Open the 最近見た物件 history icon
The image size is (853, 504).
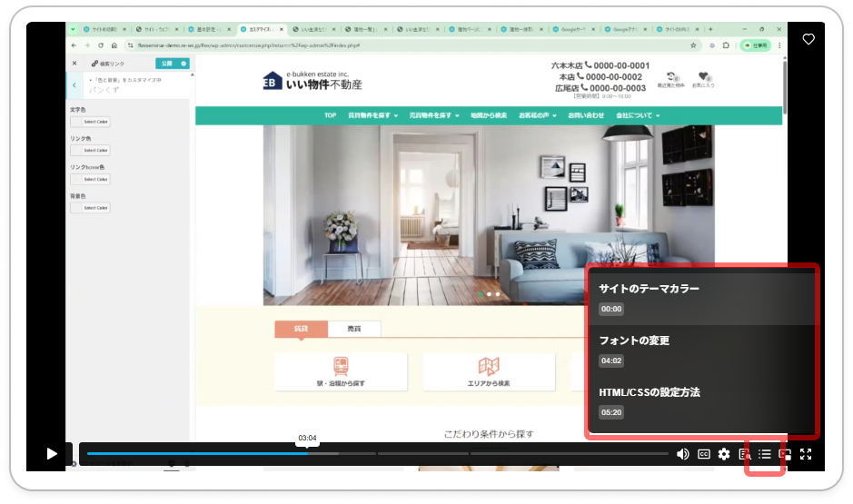(x=670, y=80)
